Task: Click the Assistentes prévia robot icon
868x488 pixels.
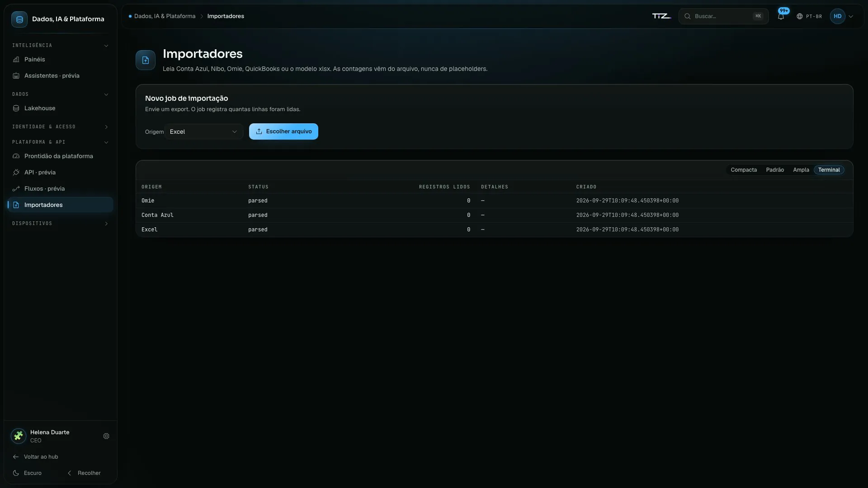Action: 16,76
